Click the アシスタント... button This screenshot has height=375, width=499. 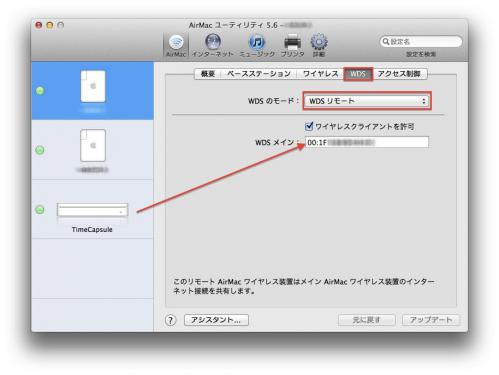[x=216, y=320]
